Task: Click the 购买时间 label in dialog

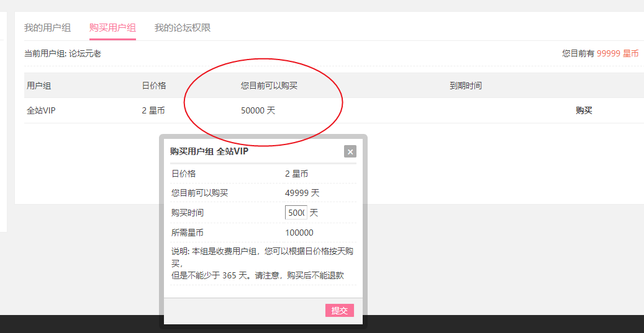Action: click(188, 213)
